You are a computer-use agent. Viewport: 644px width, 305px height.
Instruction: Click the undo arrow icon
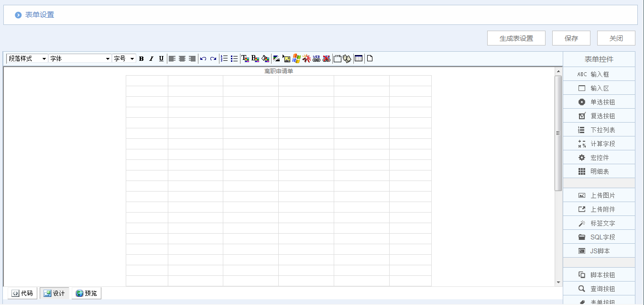click(x=203, y=59)
